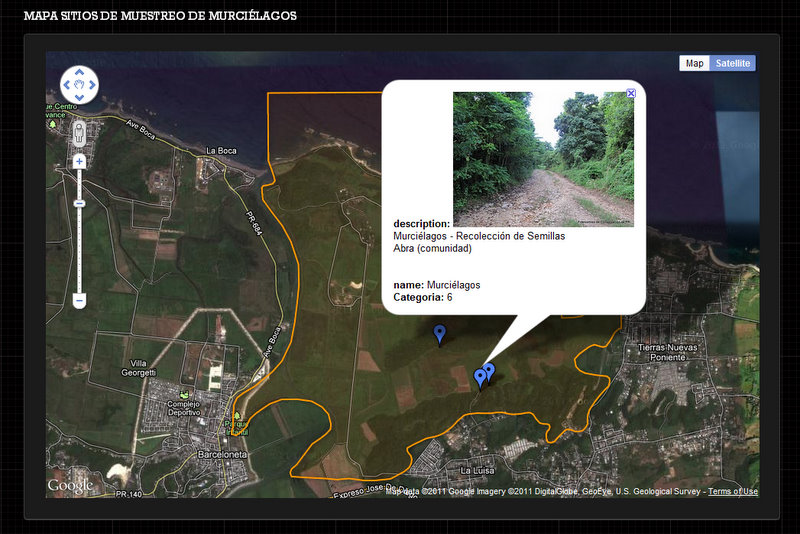Click the Google logo on map

pos(70,486)
